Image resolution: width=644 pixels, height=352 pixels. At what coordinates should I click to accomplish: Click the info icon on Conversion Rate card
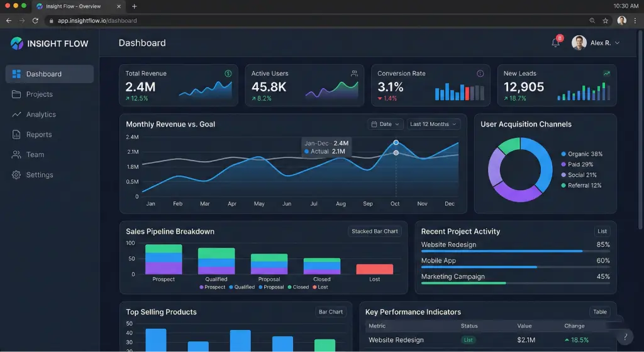480,74
